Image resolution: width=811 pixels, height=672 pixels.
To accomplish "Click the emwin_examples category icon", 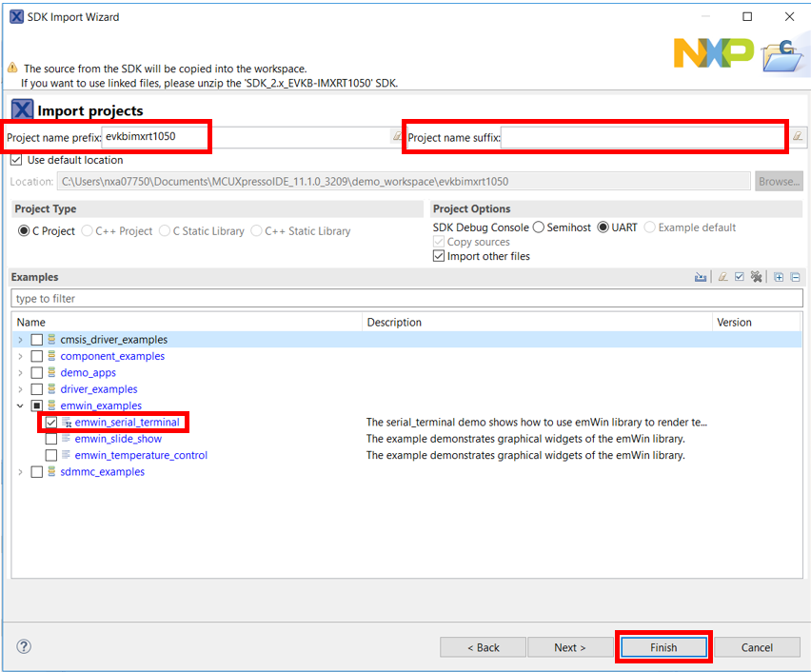I will click(51, 405).
